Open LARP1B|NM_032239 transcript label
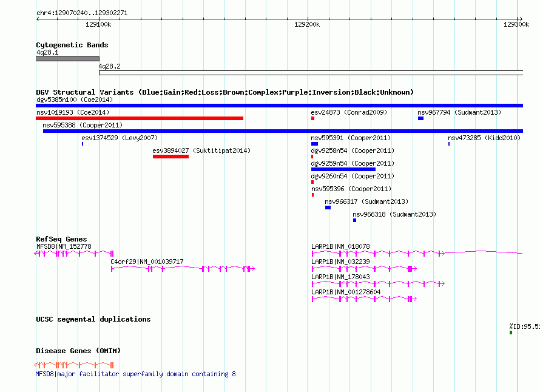Screen dimensions: 540x392 (x=340, y=262)
